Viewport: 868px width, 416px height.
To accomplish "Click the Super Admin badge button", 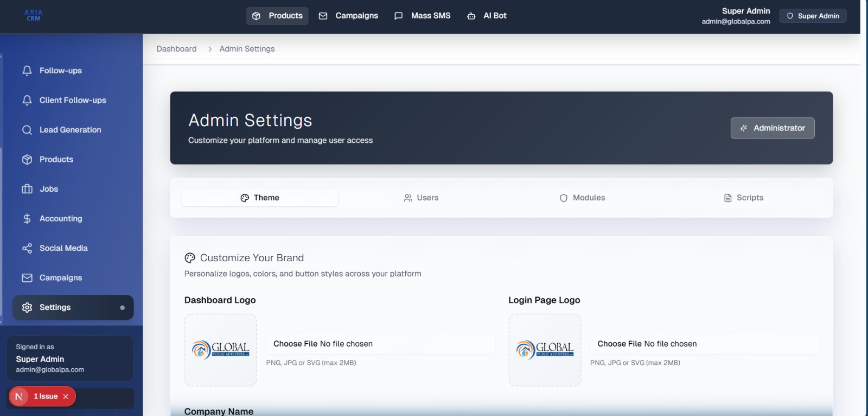I will (813, 16).
